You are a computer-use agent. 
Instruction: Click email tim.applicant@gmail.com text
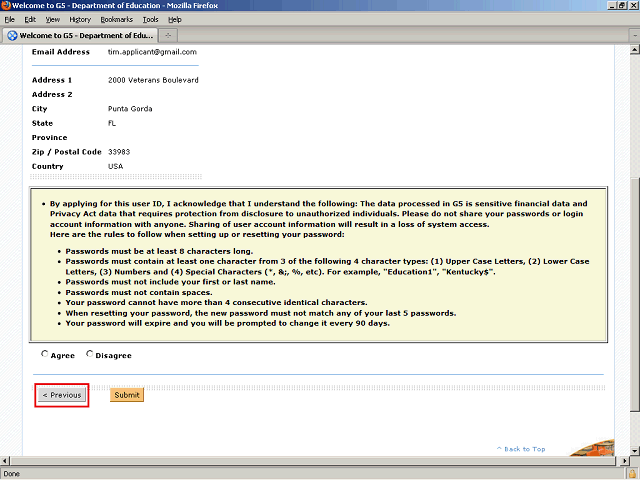(x=152, y=52)
